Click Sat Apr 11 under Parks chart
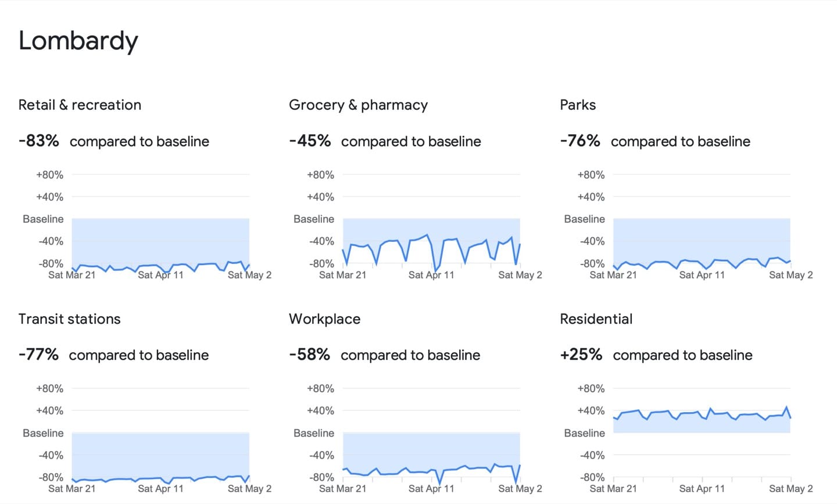The width and height of the screenshot is (837, 504). (x=702, y=275)
